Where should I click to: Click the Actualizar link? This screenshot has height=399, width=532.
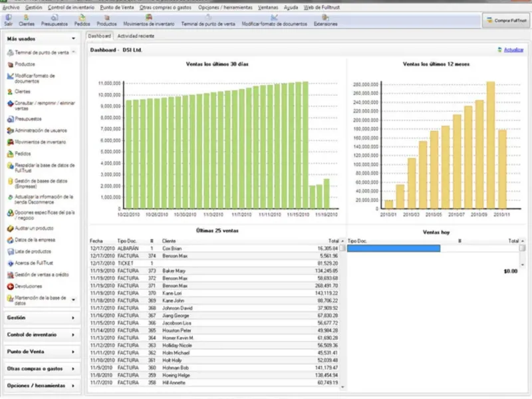tap(513, 50)
